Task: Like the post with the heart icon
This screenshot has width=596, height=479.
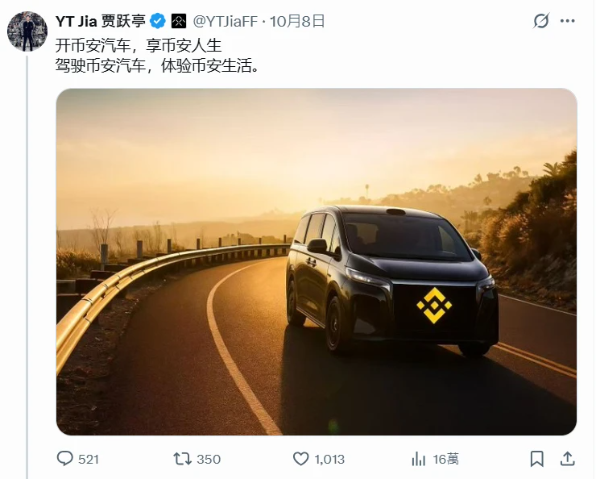Action: [x=301, y=459]
